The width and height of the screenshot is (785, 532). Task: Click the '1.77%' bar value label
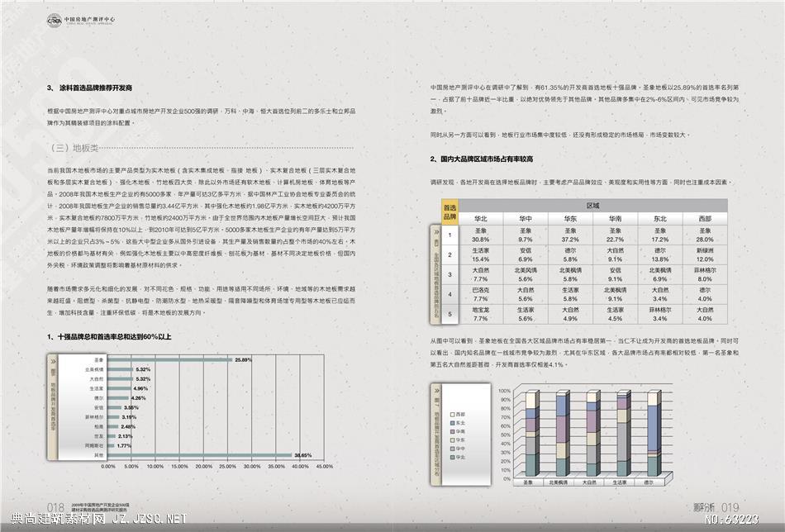click(x=124, y=446)
